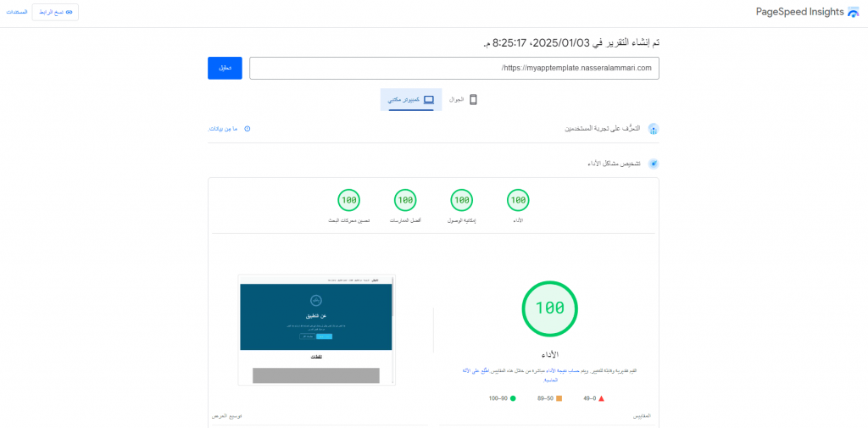Click the توسيع العرض expand view control
868x428 pixels.
click(227, 415)
